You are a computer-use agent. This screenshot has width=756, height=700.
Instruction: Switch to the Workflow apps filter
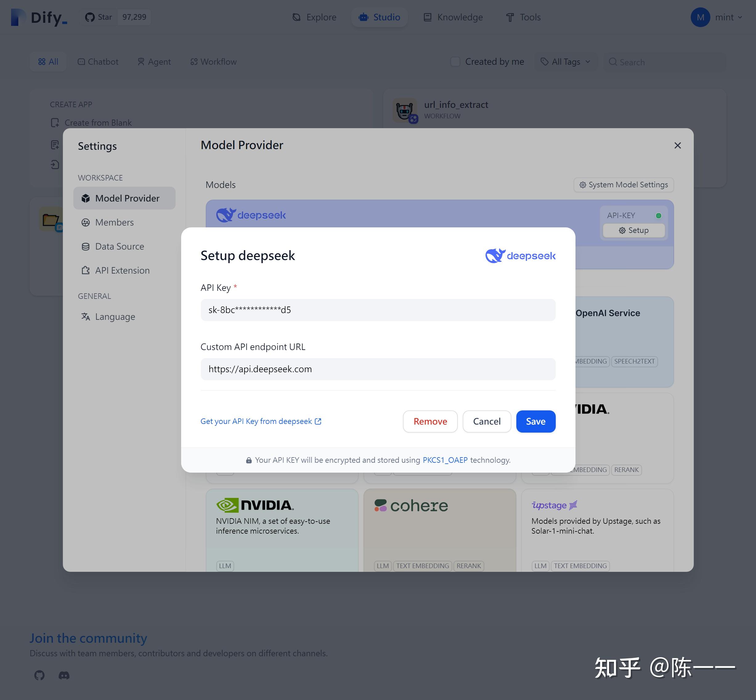(x=213, y=61)
